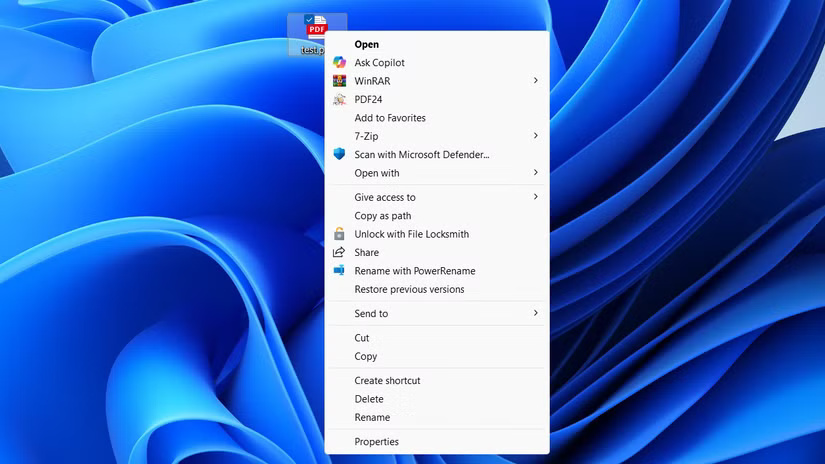Image resolution: width=825 pixels, height=464 pixels.
Task: Expand the Open with submenu arrow
Action: point(535,173)
